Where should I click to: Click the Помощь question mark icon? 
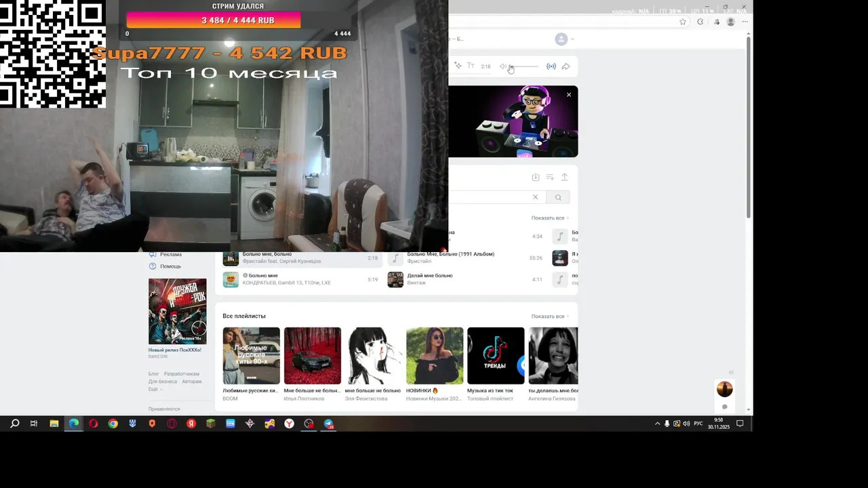pyautogui.click(x=153, y=266)
